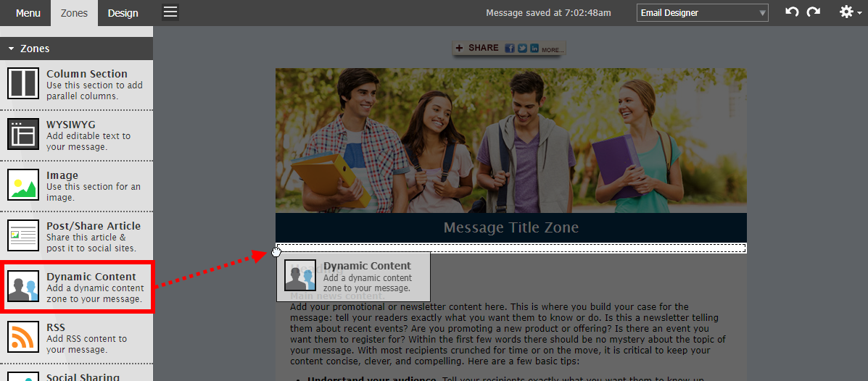Image resolution: width=868 pixels, height=381 pixels.
Task: Select the Image zone icon
Action: [x=23, y=185]
